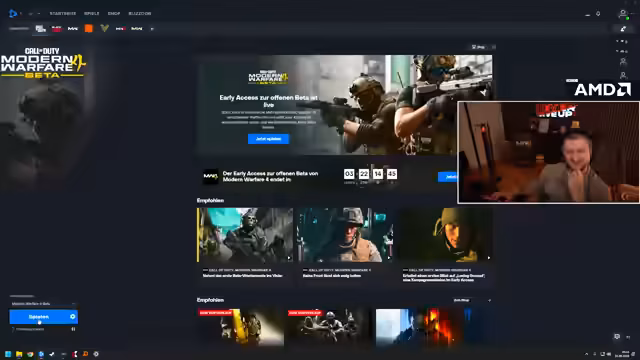Open the notifications bell icon
This screenshot has height=360, width=640.
pos(598,13)
